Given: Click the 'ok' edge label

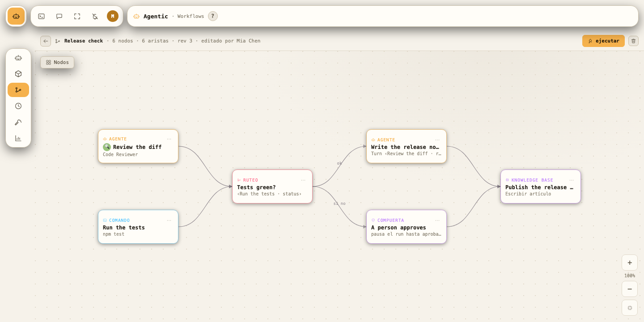Looking at the screenshot, I should click(x=339, y=163).
